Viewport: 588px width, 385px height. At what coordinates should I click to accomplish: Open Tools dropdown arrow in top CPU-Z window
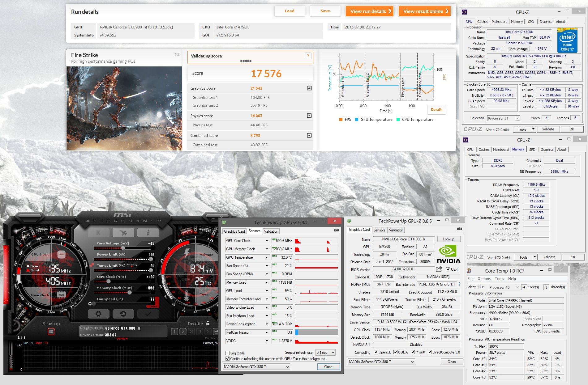pos(533,129)
